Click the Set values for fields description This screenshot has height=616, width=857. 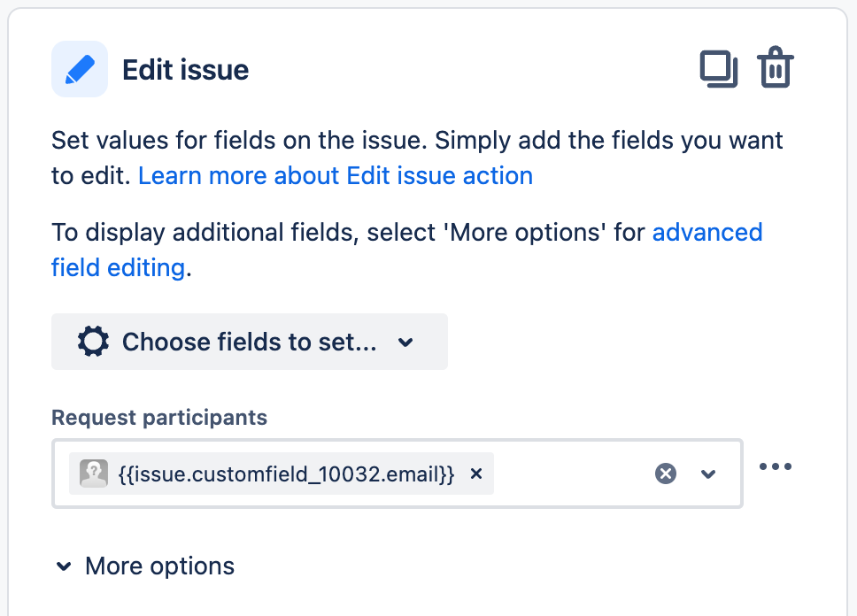pos(417,141)
